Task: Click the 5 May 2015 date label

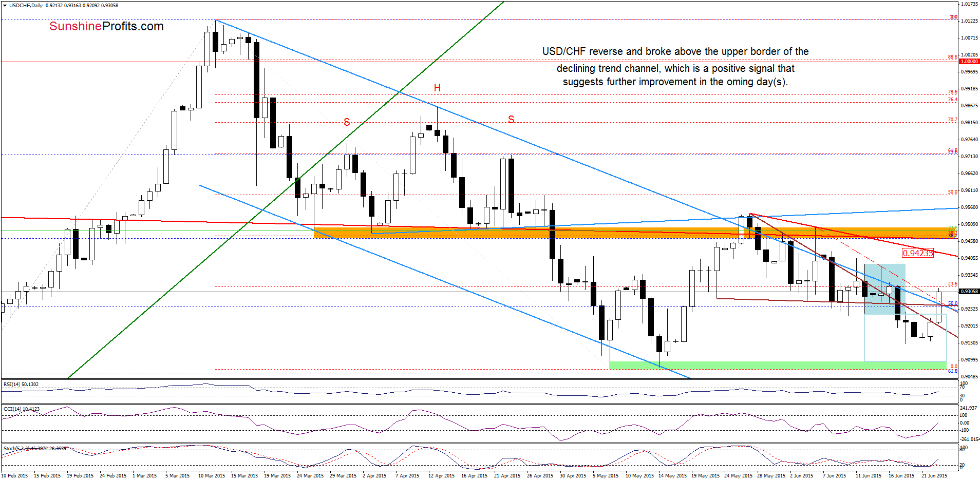Action: pos(605,476)
